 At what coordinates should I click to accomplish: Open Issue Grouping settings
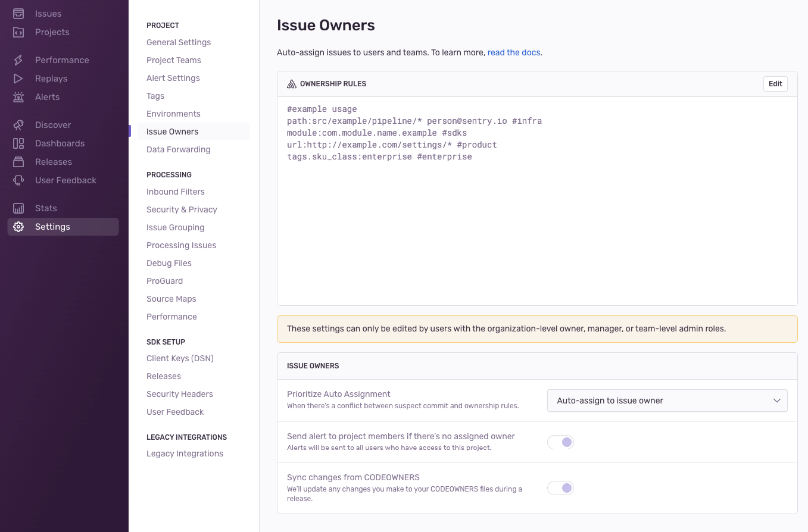click(176, 227)
